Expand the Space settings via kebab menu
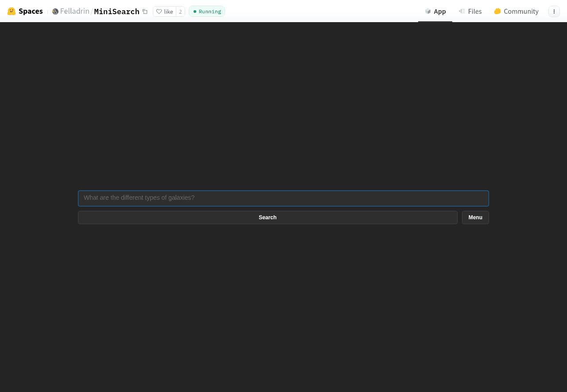Viewport: 567px width, 392px height. click(x=554, y=11)
